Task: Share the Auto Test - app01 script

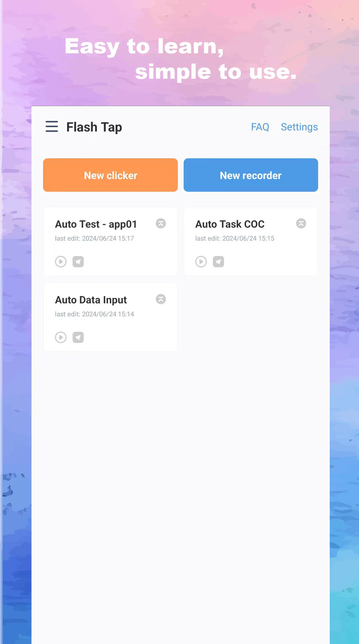Action: click(x=78, y=262)
